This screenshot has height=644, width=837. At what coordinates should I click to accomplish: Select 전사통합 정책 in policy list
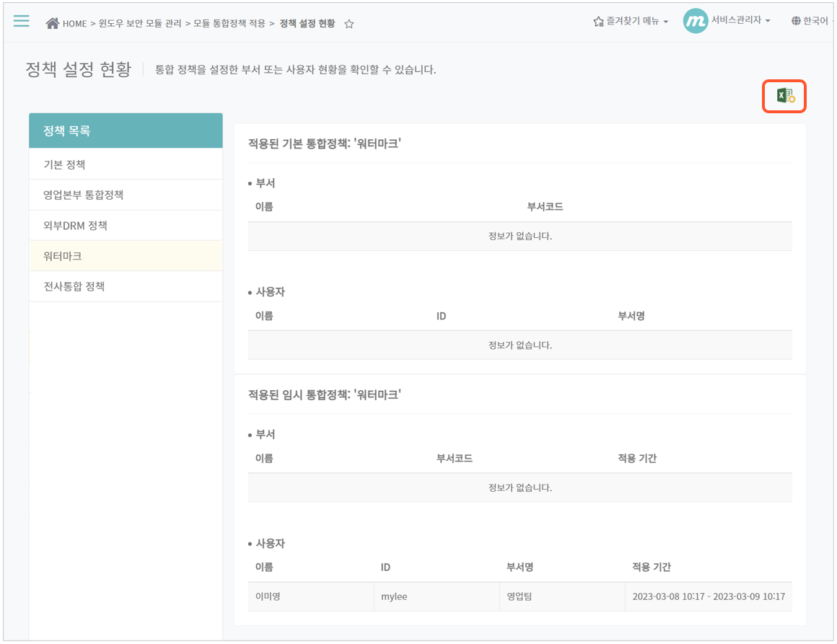click(126, 286)
